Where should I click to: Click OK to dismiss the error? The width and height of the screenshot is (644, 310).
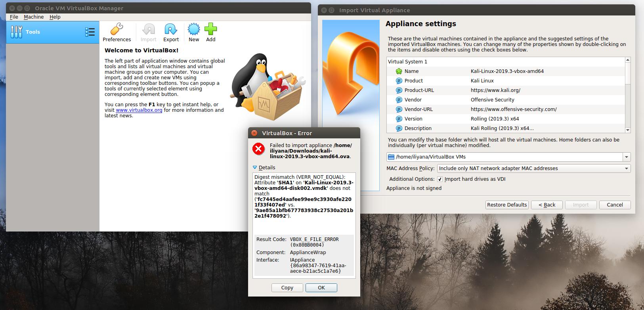(321, 288)
